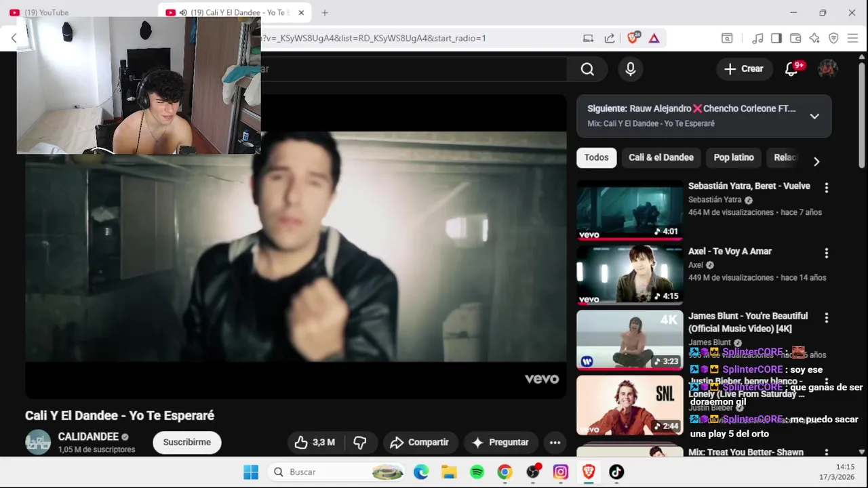Open options menu for Axel - Te Voy A Amar
The image size is (868, 488).
(x=826, y=253)
